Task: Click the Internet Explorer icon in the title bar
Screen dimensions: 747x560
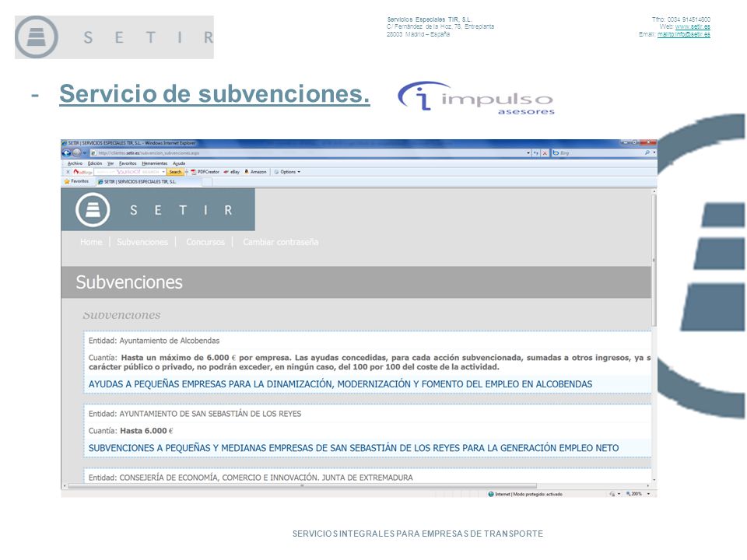Action: (65, 143)
